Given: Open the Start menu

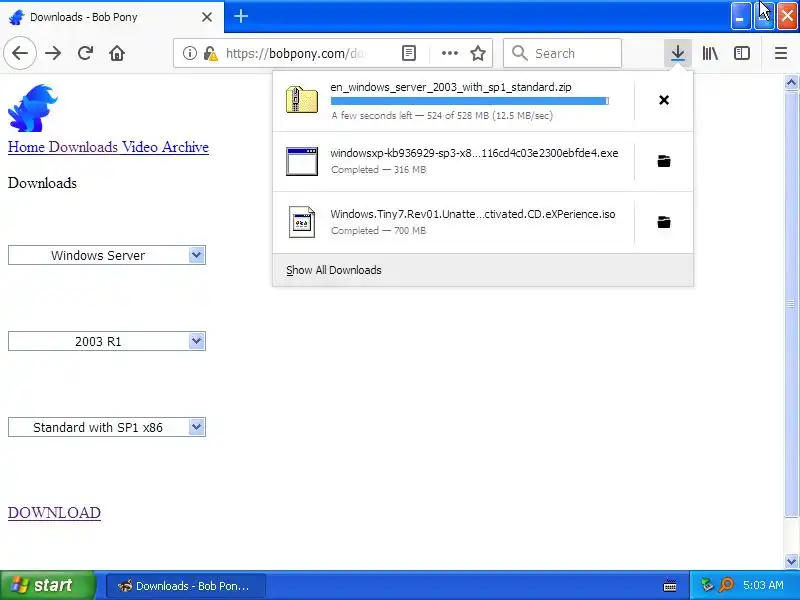Looking at the screenshot, I should click(48, 585).
